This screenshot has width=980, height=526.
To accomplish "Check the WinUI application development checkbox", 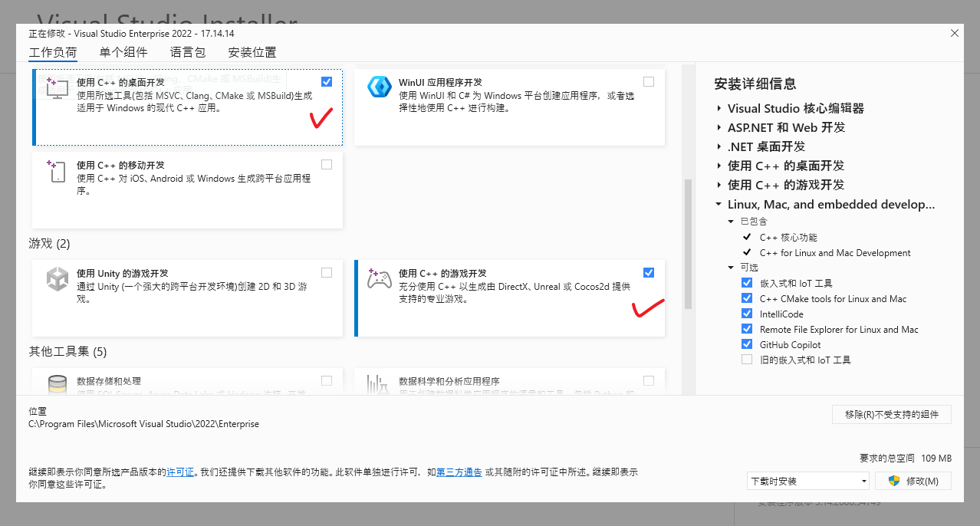I will [649, 81].
